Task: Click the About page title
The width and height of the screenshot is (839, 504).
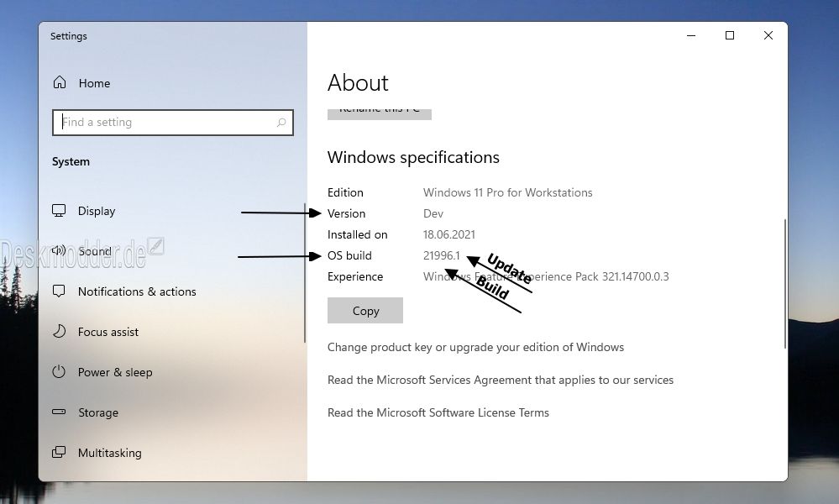Action: tap(358, 83)
